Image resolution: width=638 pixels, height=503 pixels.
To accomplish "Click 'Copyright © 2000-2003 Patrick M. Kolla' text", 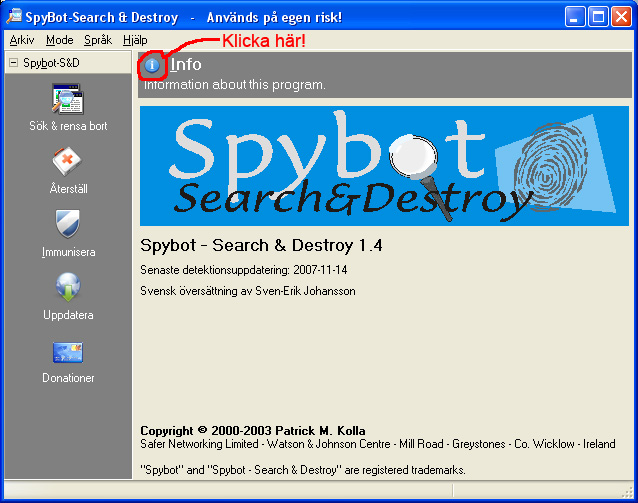I will click(253, 431).
